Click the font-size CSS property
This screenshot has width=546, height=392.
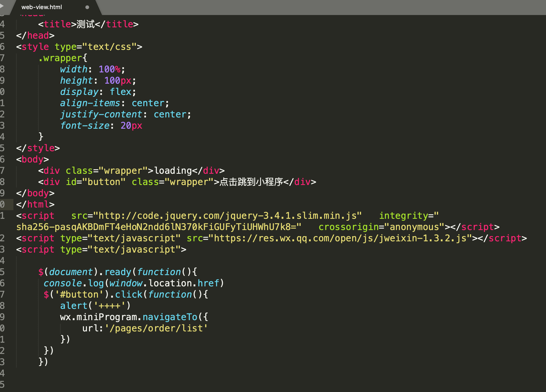pos(85,125)
